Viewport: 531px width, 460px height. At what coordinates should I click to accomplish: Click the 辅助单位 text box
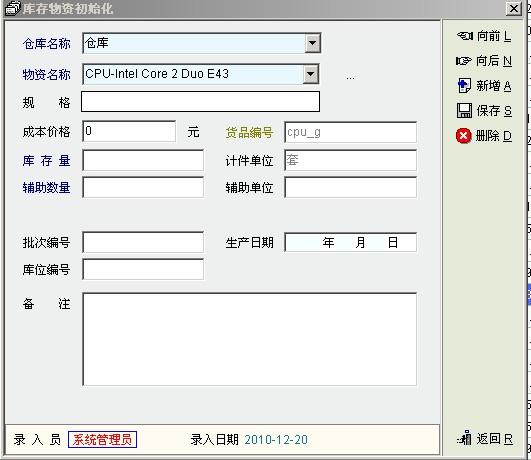(351, 187)
